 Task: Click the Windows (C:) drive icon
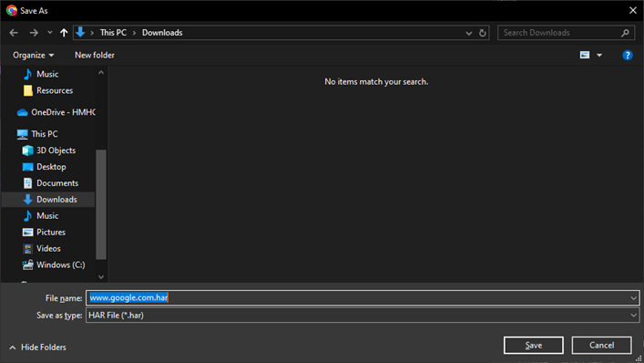pyautogui.click(x=27, y=264)
